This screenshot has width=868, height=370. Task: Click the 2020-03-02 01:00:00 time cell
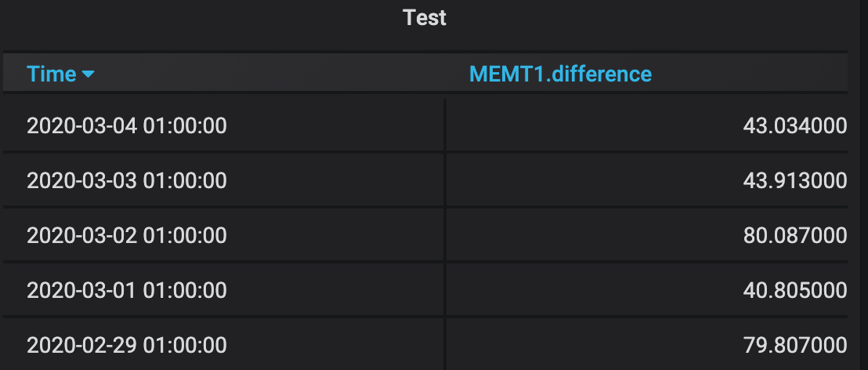[x=127, y=235]
